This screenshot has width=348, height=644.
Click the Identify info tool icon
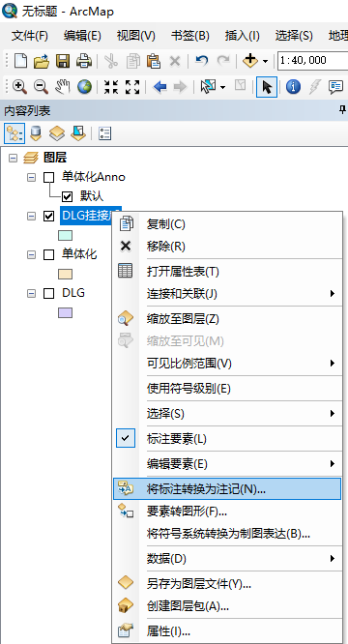[x=293, y=87]
